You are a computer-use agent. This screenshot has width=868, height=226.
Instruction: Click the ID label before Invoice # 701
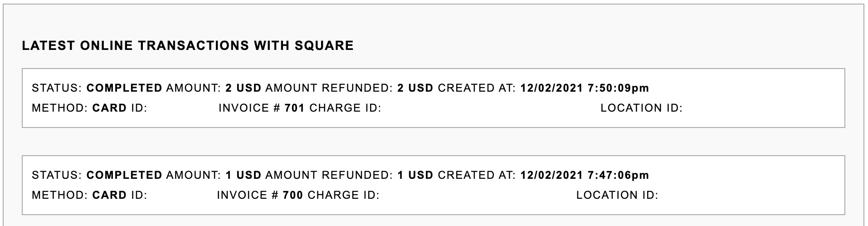(139, 108)
